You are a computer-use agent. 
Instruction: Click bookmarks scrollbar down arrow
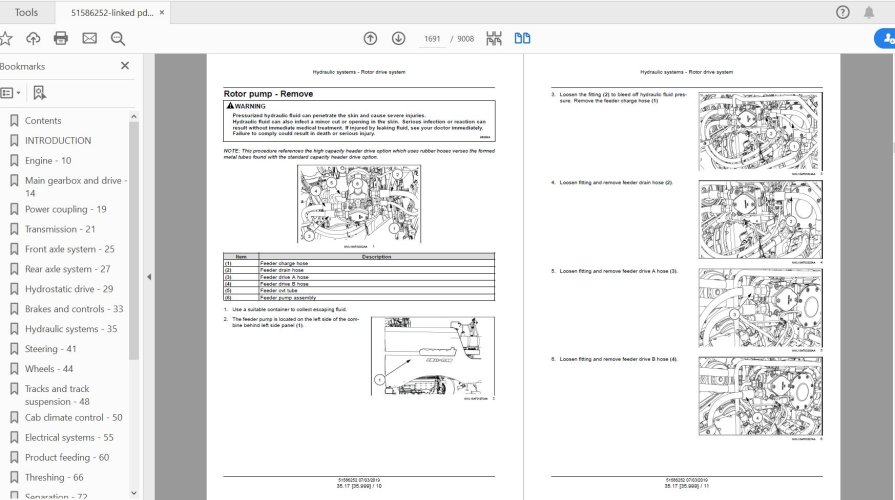coord(134,493)
